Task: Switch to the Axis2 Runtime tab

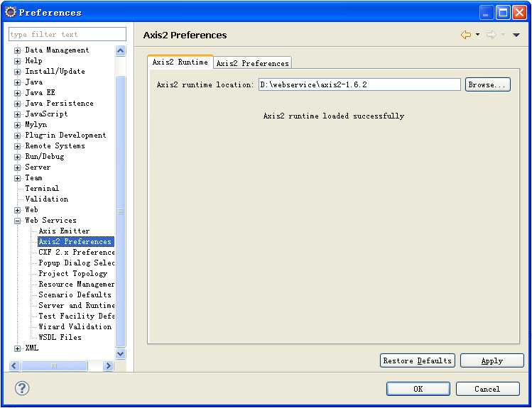Action: pos(180,62)
